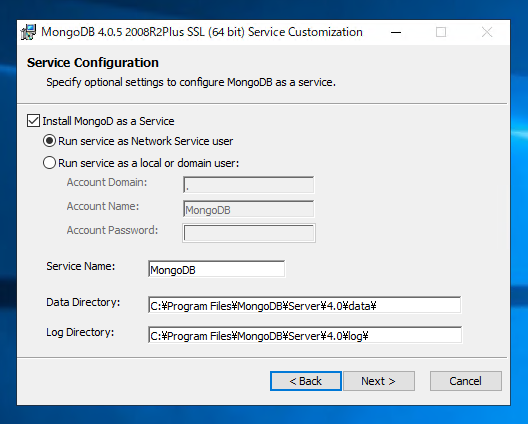Click the MongoDB installer icon in title bar
Screen dimensions: 528x424
click(28, 32)
